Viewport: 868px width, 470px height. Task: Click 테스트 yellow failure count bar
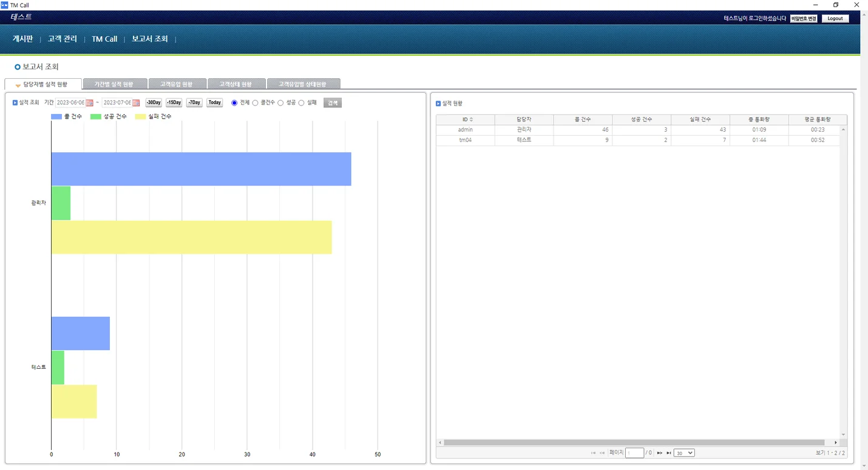[x=73, y=401]
